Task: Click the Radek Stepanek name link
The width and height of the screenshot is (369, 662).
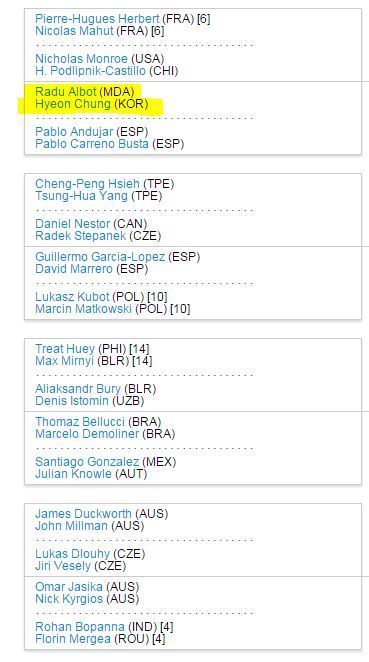Action: click(81, 236)
